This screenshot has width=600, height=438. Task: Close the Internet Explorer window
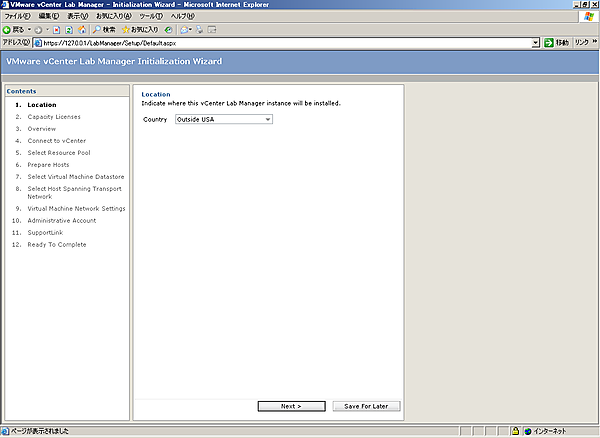[x=594, y=5]
